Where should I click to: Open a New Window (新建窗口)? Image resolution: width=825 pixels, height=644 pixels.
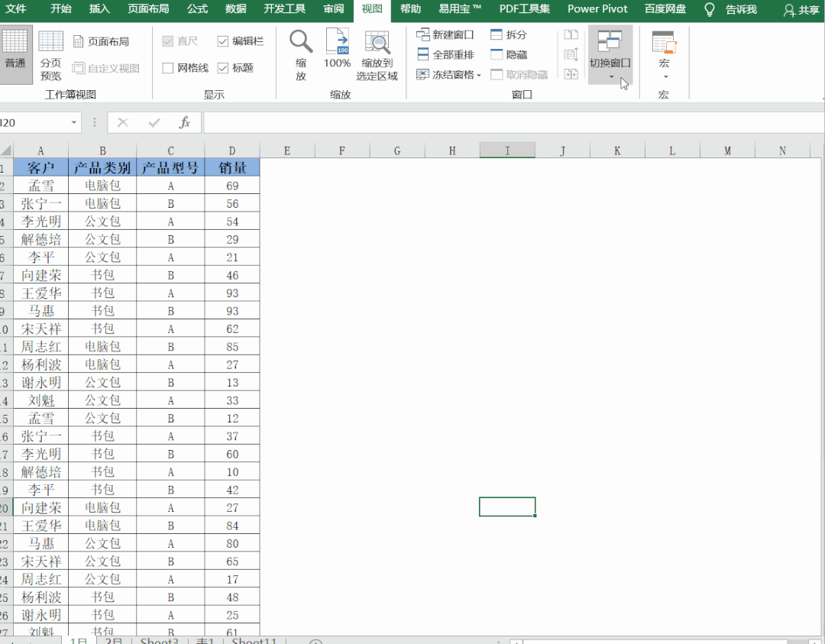tap(445, 34)
